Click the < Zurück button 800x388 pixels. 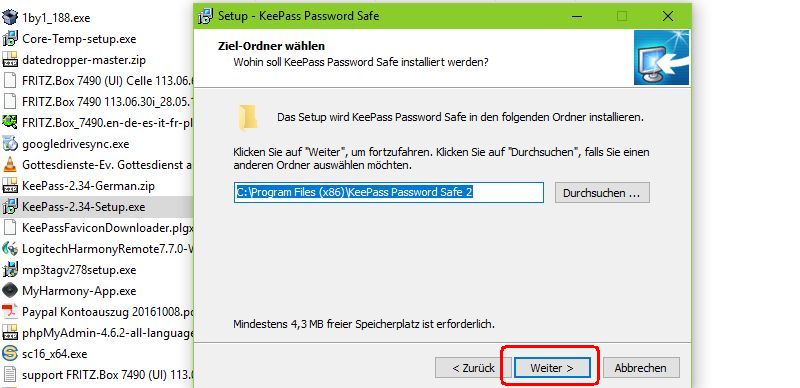pyautogui.click(x=473, y=368)
